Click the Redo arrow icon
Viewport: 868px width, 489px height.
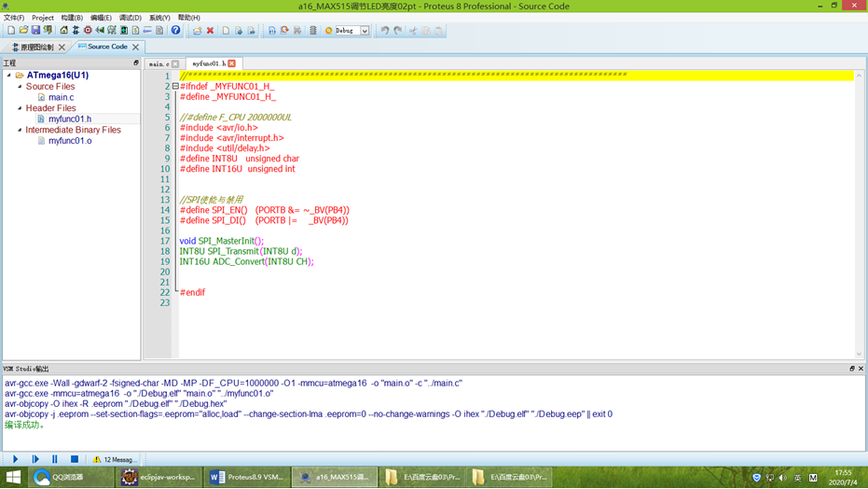(x=398, y=31)
